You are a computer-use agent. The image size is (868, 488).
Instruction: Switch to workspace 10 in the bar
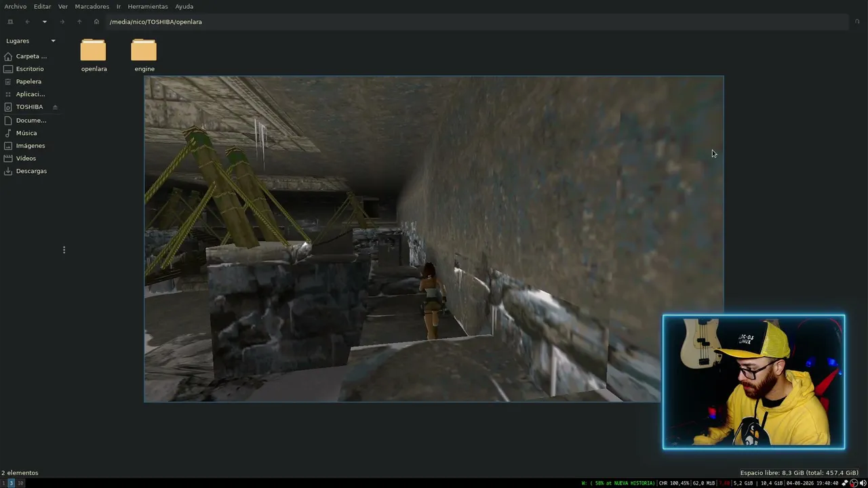coord(20,483)
